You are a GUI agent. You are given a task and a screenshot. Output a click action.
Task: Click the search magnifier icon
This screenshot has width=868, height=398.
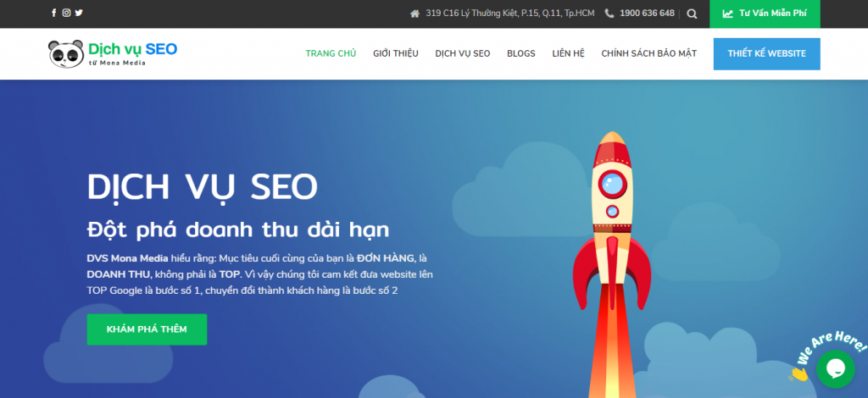692,14
